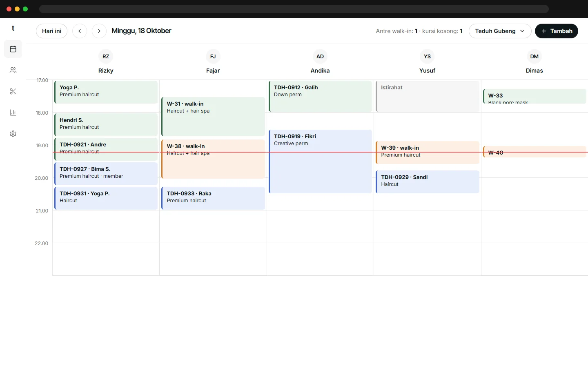This screenshot has height=385, width=588.
Task: Open the scissors services sidebar icon
Action: [13, 91]
